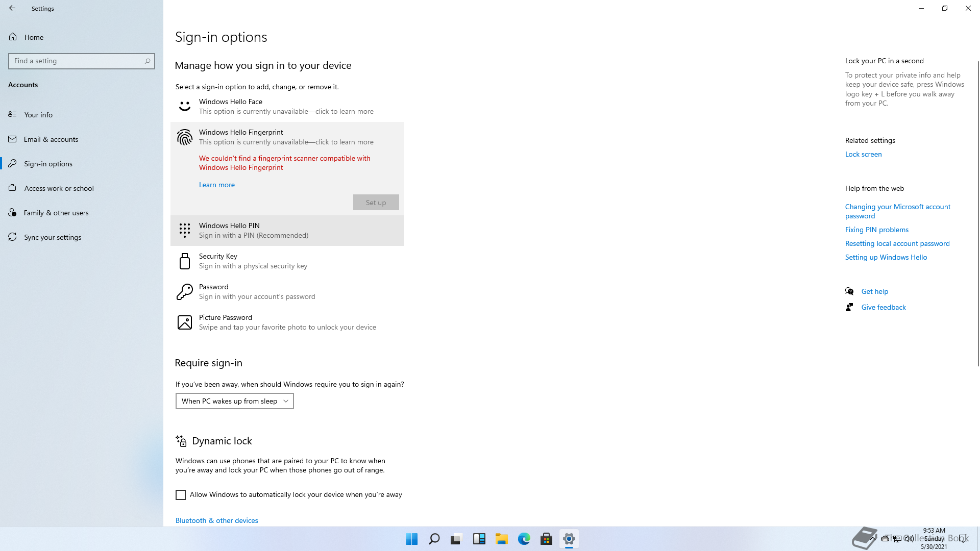Open Lock screen related setting

tap(863, 154)
